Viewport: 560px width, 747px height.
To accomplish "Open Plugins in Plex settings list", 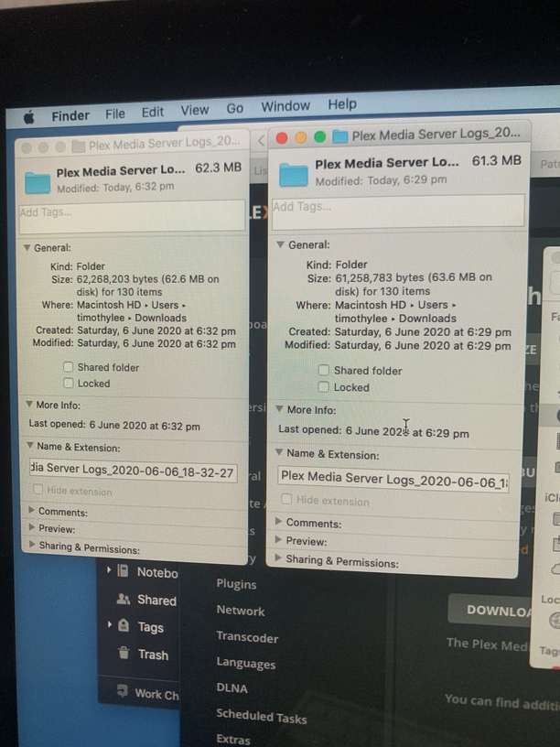I will [x=236, y=584].
